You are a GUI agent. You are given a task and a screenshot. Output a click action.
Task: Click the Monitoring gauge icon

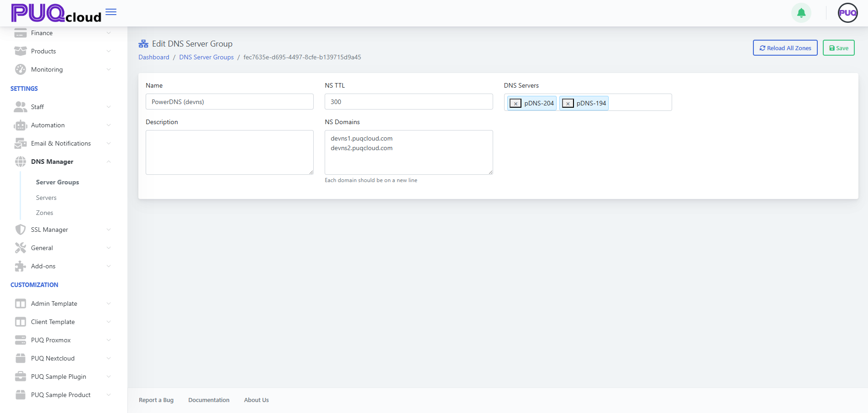tap(21, 69)
